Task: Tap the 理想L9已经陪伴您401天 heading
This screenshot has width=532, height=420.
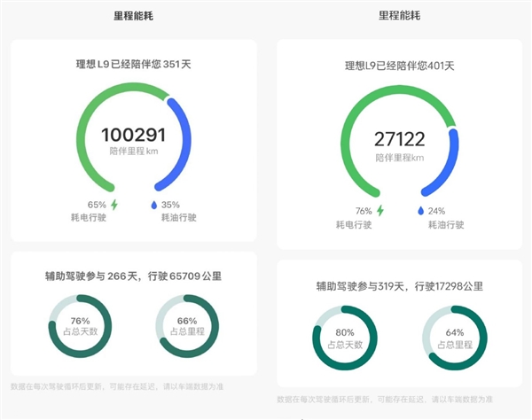Action: (x=400, y=66)
